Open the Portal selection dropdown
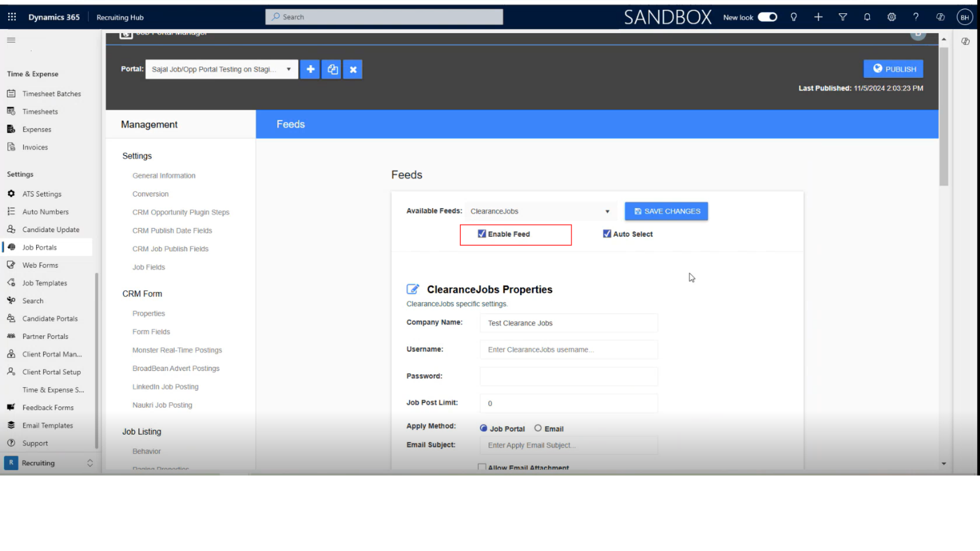The image size is (980, 551). [x=222, y=69]
